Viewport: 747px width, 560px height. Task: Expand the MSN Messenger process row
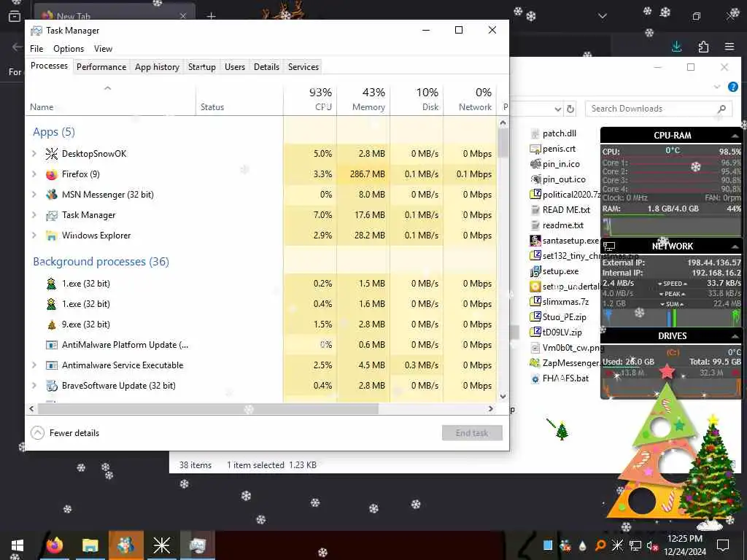34,195
